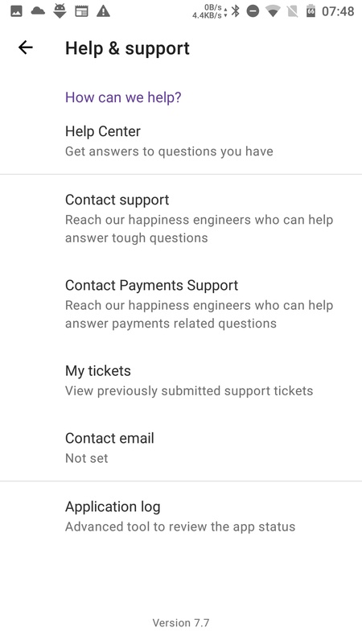Tap the cloud icon in status bar
This screenshot has width=362, height=644.
coord(38,10)
